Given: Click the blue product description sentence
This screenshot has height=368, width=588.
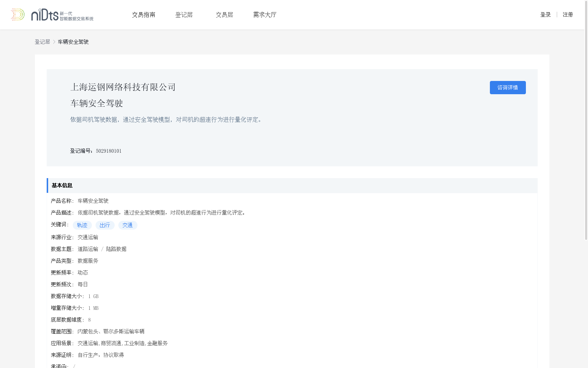Looking at the screenshot, I should pos(167,120).
